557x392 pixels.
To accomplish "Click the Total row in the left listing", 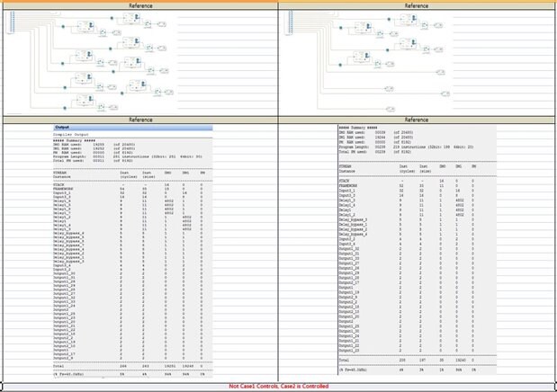I will pyautogui.click(x=130, y=366).
